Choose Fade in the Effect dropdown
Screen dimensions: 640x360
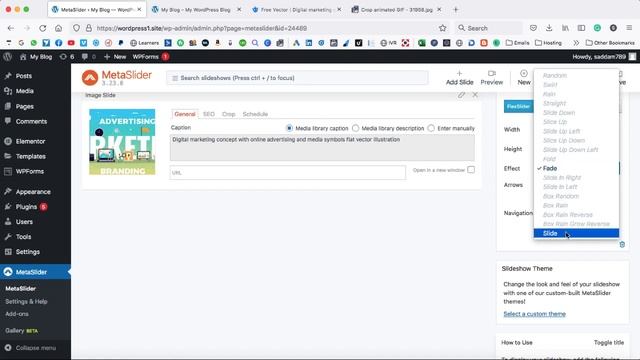click(x=576, y=168)
